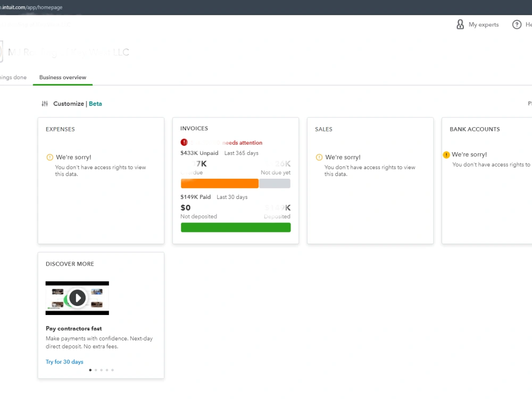Click the Not deposited label
The image size is (532, 399).
(198, 217)
